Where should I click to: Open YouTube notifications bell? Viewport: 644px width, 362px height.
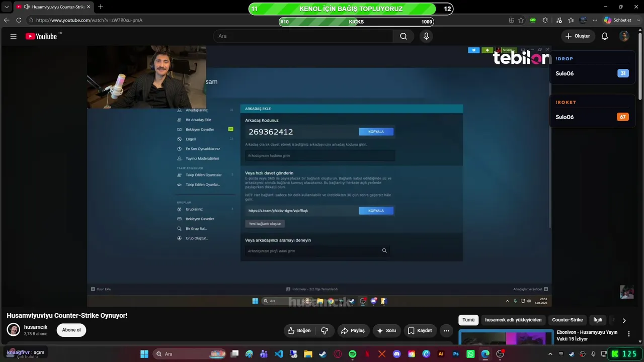(x=605, y=36)
